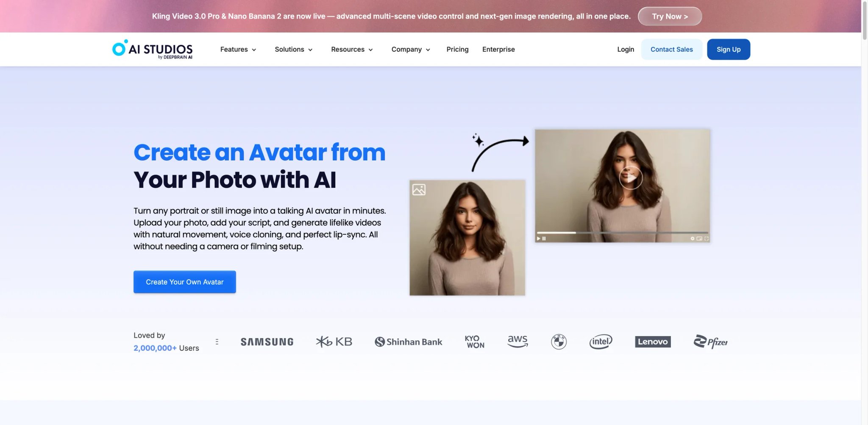Click the BMW logo
Screen dimensions: 868x425
coord(559,342)
